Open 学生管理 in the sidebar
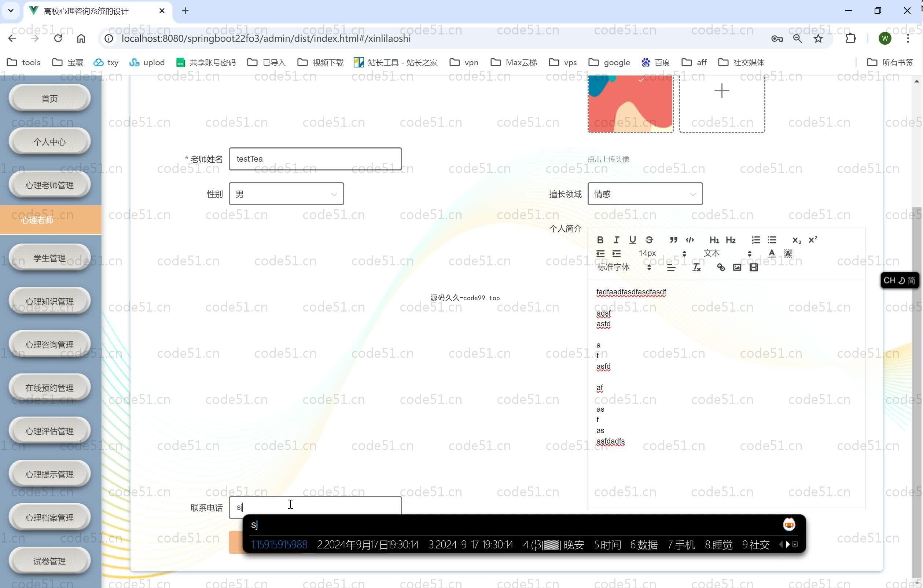This screenshot has height=588, width=923. [x=49, y=258]
